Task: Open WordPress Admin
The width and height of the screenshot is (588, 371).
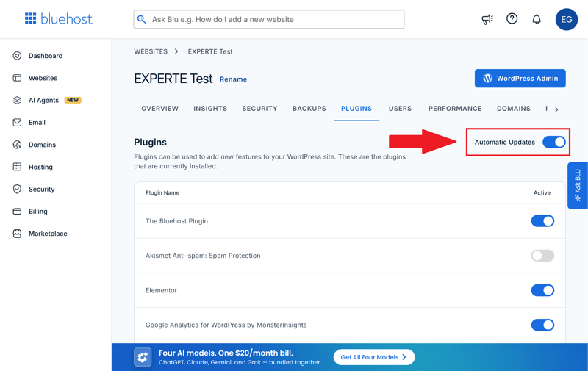Action: (x=520, y=79)
